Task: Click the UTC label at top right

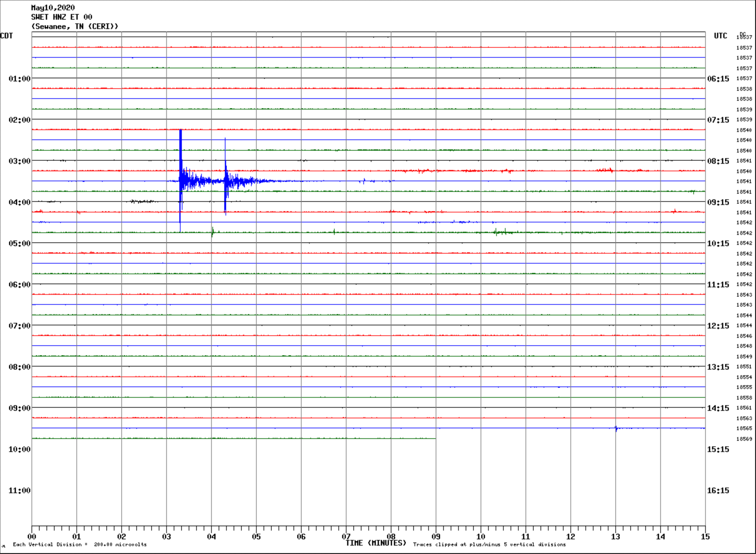Action: [x=720, y=36]
